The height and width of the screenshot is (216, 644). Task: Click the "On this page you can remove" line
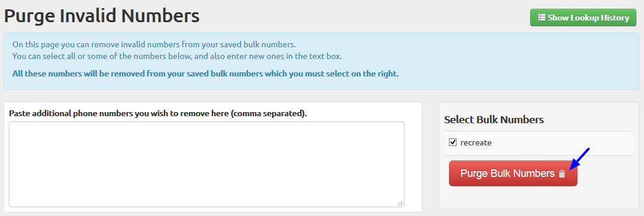pos(154,44)
